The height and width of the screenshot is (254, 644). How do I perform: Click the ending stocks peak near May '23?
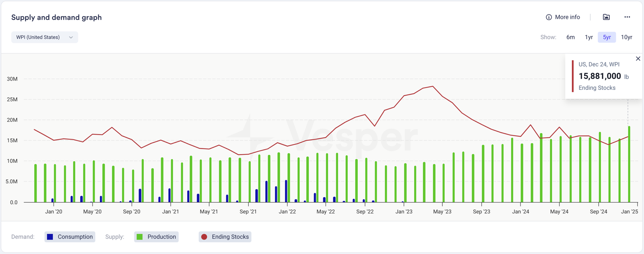[433, 86]
